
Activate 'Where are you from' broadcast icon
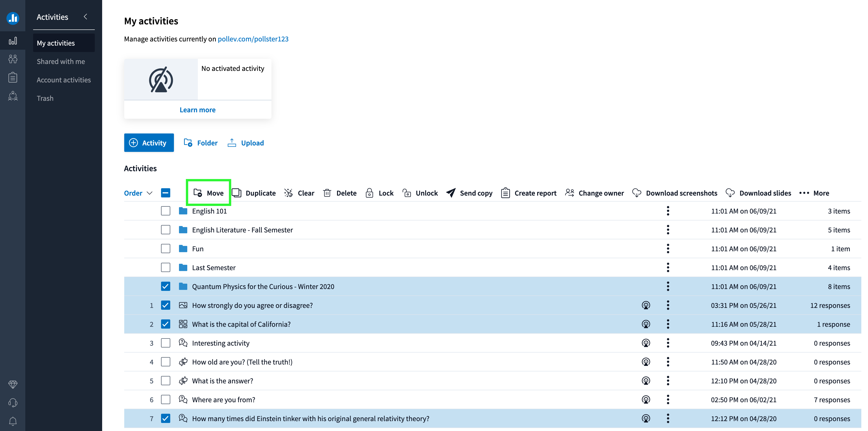click(646, 400)
